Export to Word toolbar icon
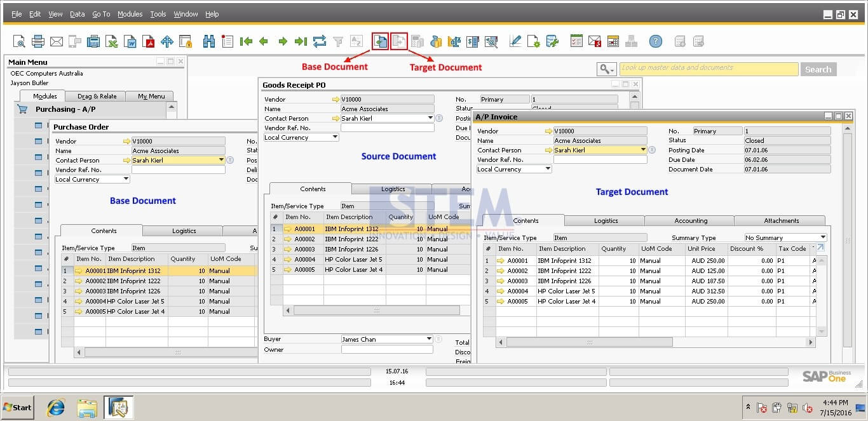The width and height of the screenshot is (868, 421). point(130,41)
